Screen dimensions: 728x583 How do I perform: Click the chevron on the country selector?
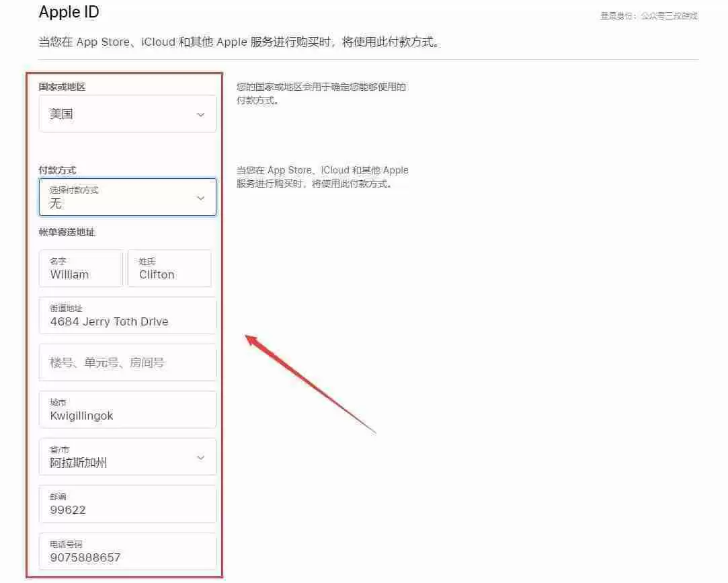pyautogui.click(x=200, y=114)
